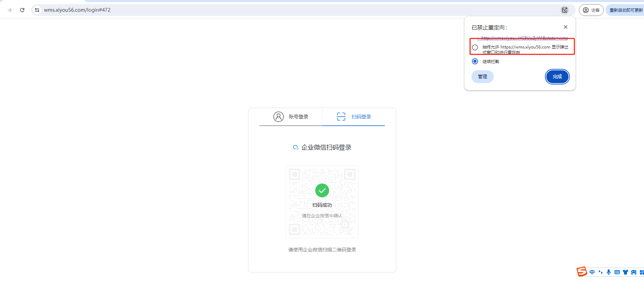Click the browser forward arrow
Viewport: 644px width, 295px height.
[x=10, y=10]
